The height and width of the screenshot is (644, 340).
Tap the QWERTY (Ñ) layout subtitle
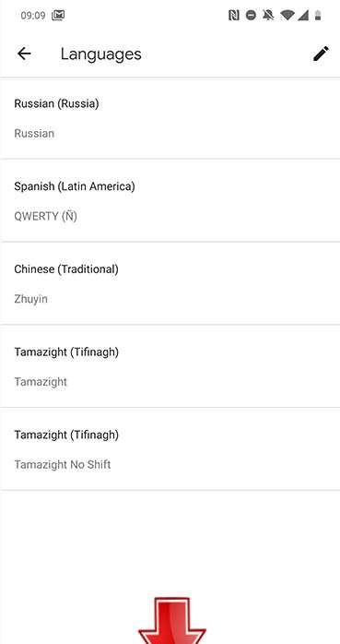point(45,216)
